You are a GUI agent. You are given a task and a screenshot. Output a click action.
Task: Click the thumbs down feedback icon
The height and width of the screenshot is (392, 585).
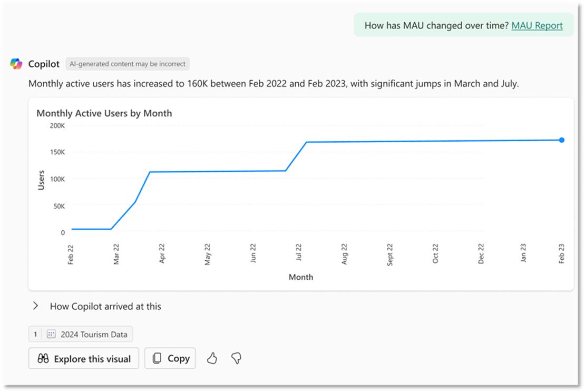(236, 358)
